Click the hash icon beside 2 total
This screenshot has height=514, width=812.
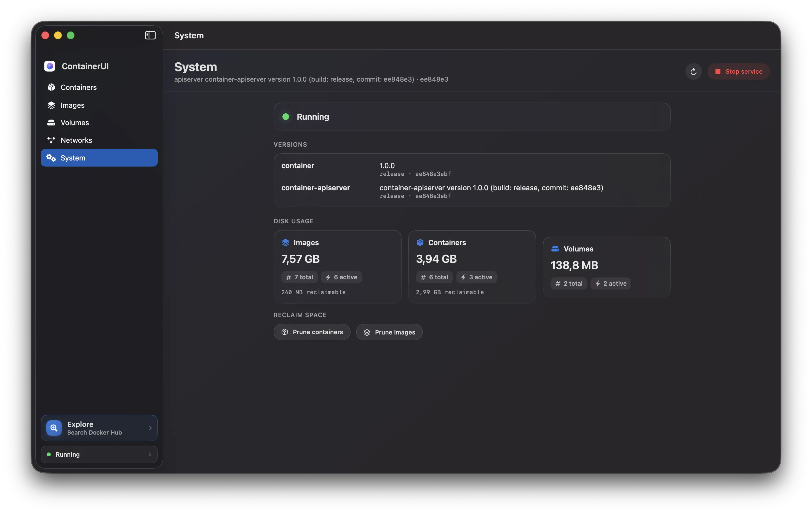[x=558, y=283]
